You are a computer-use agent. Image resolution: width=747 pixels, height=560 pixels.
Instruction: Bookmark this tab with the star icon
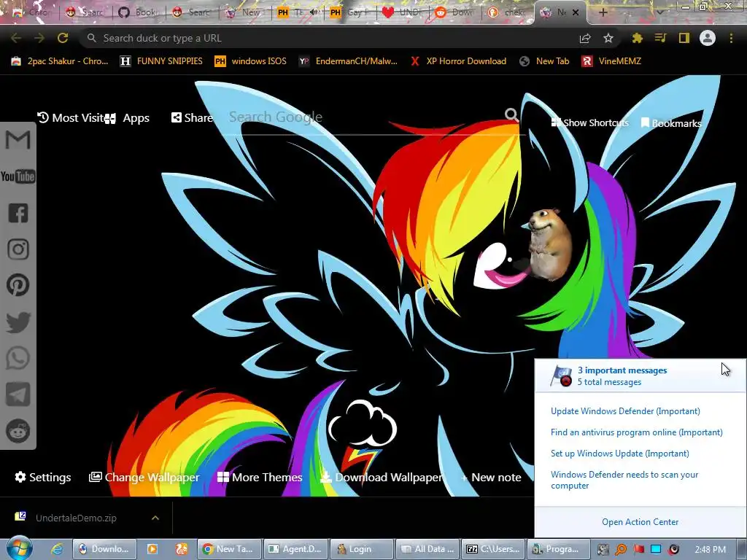coord(608,39)
